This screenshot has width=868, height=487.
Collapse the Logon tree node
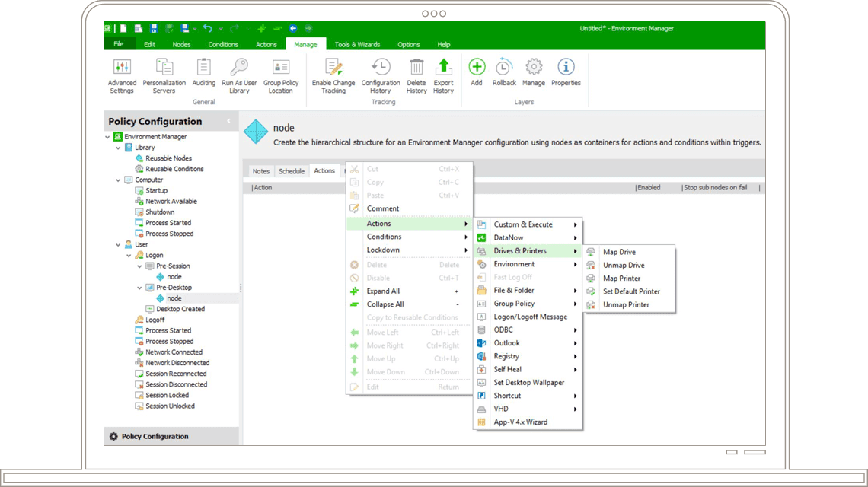[129, 256]
